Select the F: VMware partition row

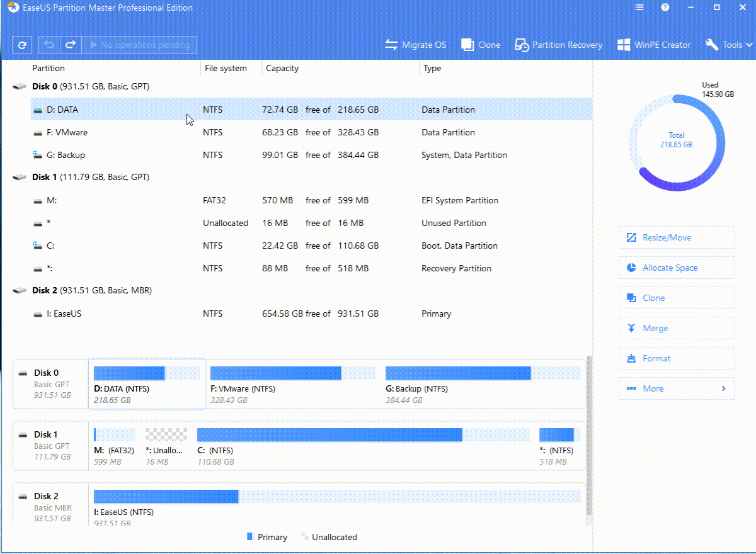coord(252,132)
